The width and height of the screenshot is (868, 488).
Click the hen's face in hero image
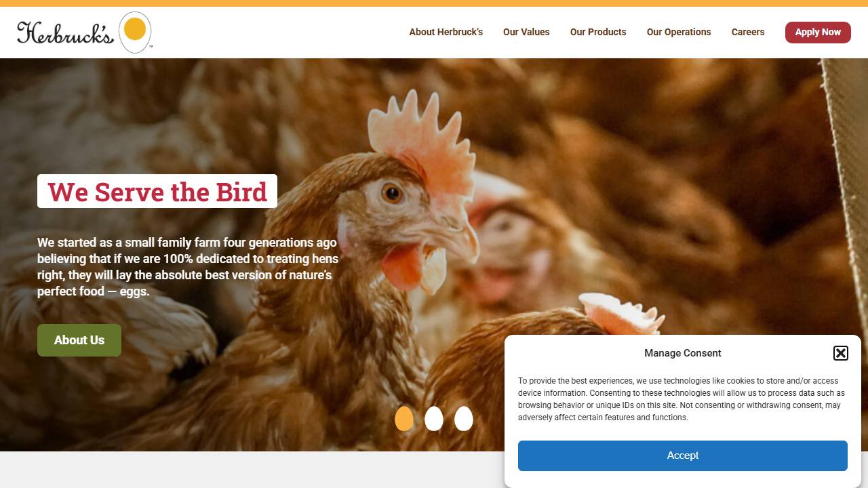click(407, 210)
